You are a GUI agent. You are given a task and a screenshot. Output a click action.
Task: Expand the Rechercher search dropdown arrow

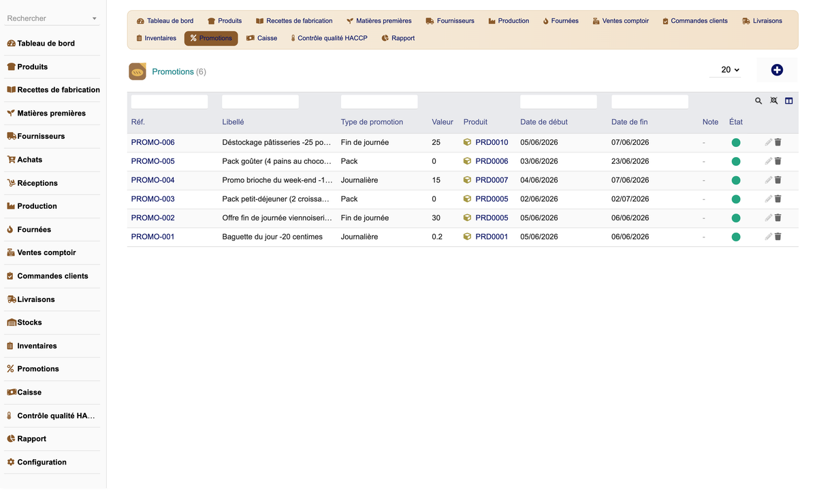coord(94,19)
